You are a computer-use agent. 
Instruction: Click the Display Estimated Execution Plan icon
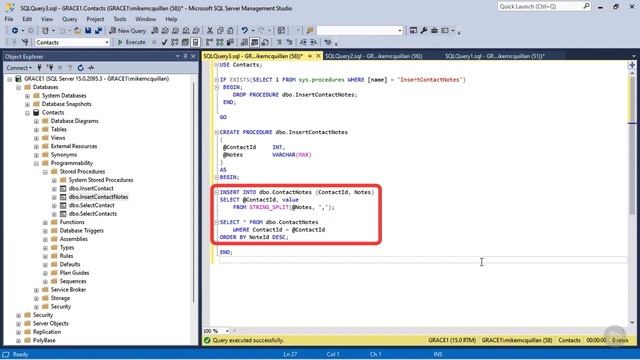click(x=175, y=42)
